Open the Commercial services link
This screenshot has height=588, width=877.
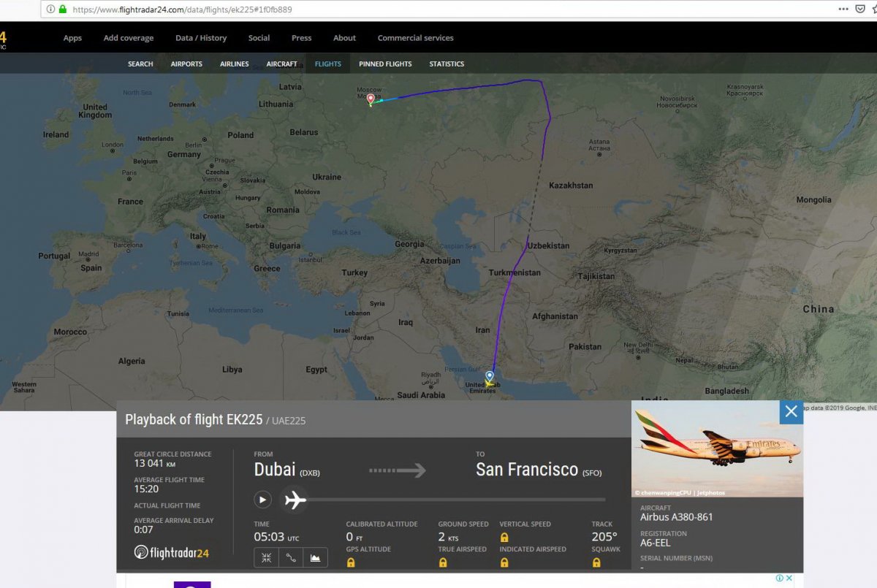415,38
